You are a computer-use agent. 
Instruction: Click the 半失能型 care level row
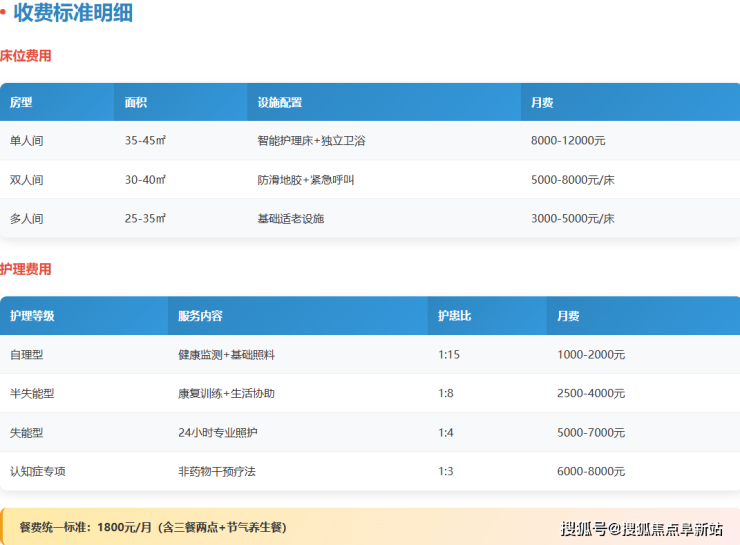point(32,393)
